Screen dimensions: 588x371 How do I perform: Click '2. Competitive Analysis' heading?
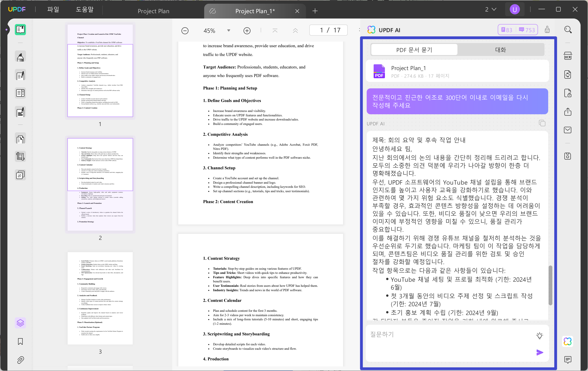point(225,134)
